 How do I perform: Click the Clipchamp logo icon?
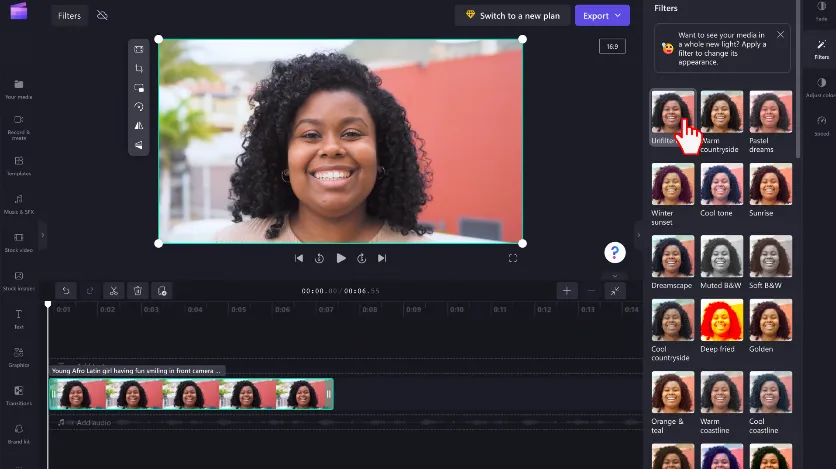coord(19,11)
